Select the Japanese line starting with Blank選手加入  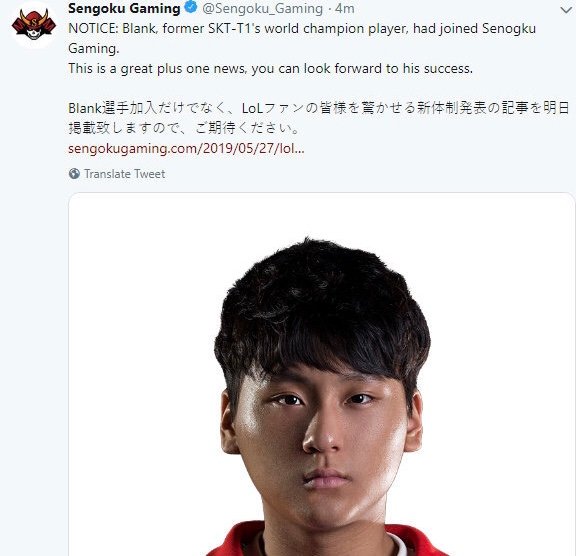click(x=319, y=108)
